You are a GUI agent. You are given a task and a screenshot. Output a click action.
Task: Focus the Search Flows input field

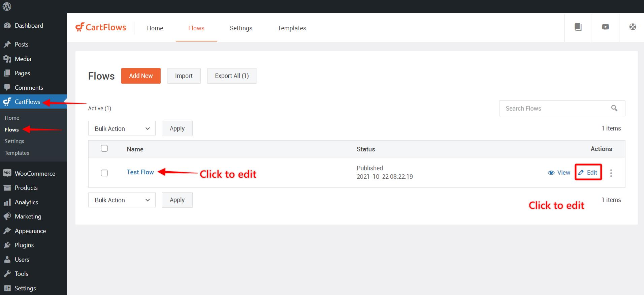(x=556, y=108)
